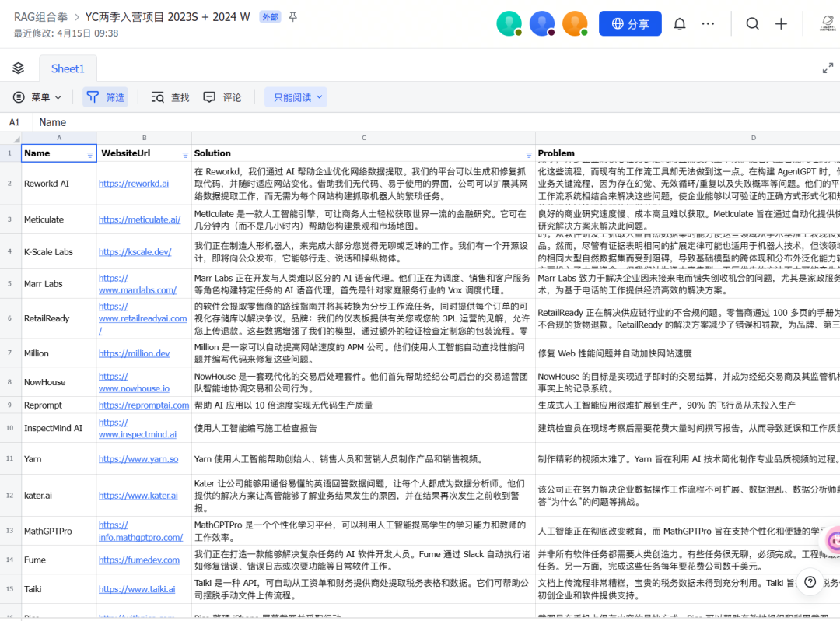Select the MathGPTPro name cell

tap(59, 531)
